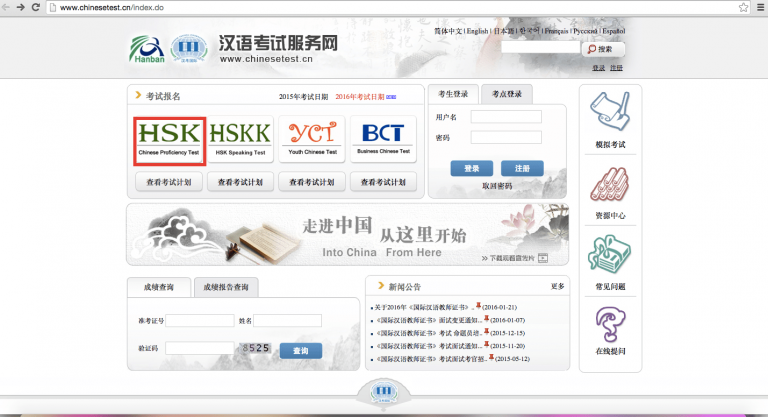Click the 在线提问 question mark icon

point(609,325)
